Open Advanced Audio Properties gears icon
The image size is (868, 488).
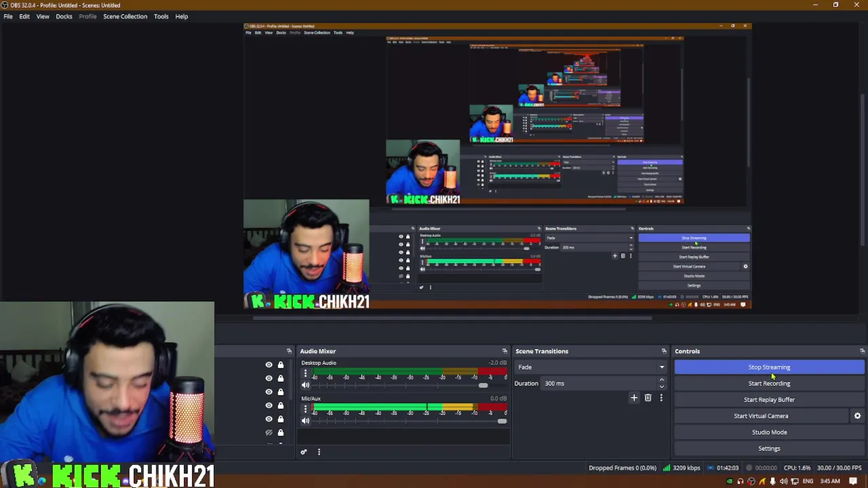click(x=304, y=452)
